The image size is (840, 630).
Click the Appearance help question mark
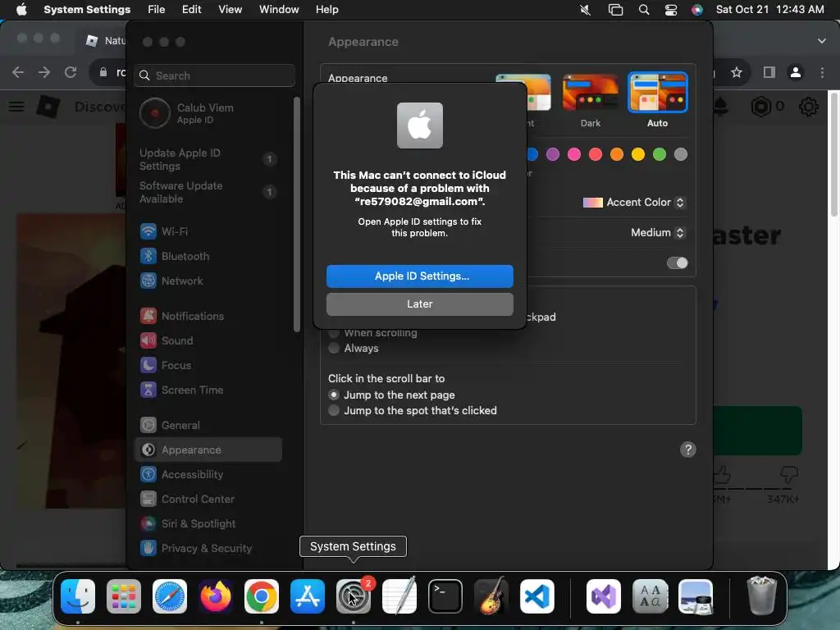click(x=688, y=450)
